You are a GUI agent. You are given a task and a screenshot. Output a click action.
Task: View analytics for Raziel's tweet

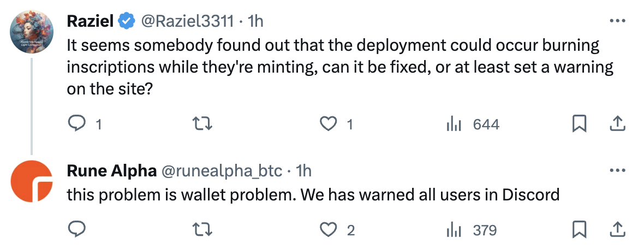coord(454,125)
